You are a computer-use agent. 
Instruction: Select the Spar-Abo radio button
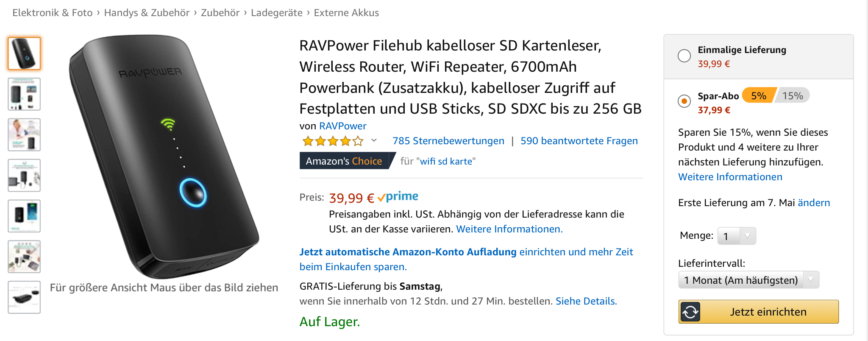pyautogui.click(x=684, y=101)
